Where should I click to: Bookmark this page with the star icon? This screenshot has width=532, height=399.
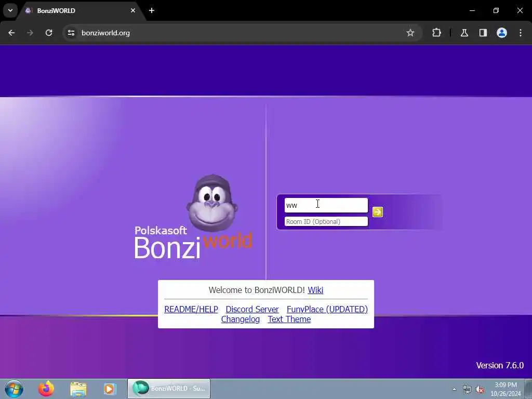tap(410, 33)
